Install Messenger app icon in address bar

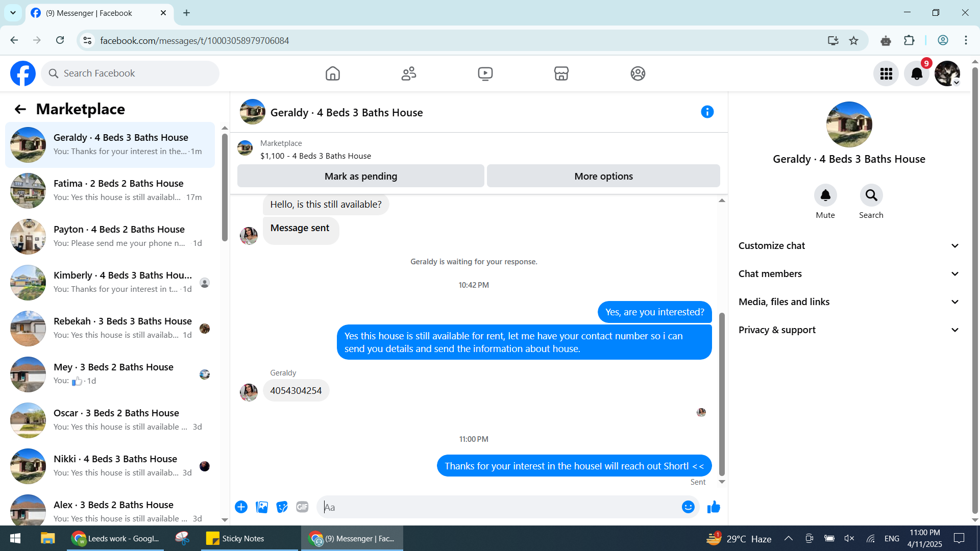point(833,41)
